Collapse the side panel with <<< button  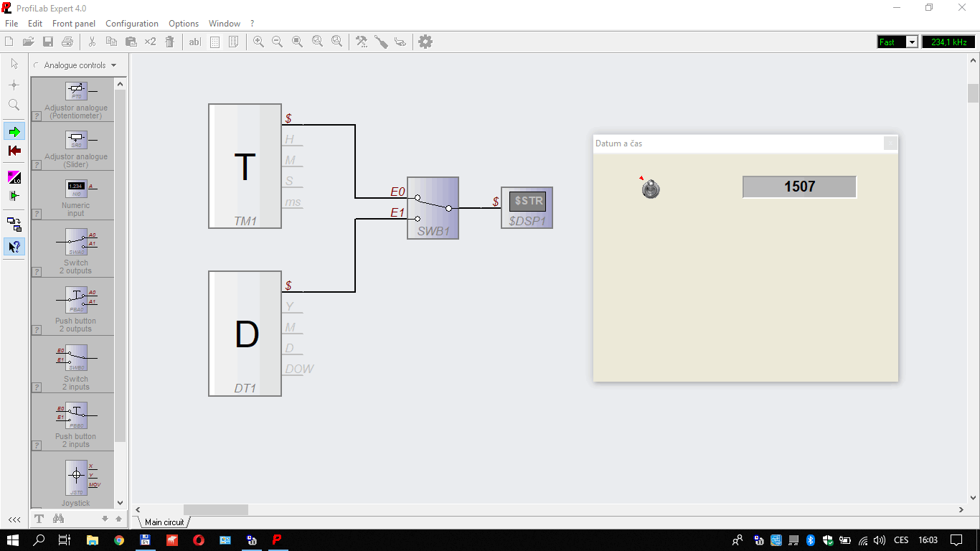pyautogui.click(x=14, y=519)
